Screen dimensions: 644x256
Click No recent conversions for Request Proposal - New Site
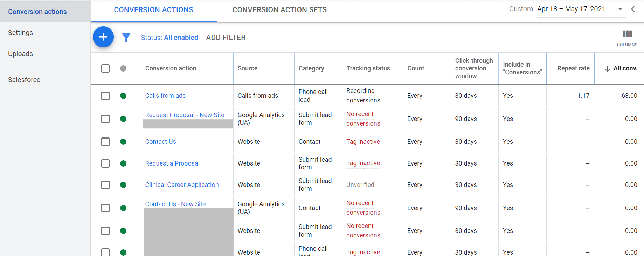(363, 119)
